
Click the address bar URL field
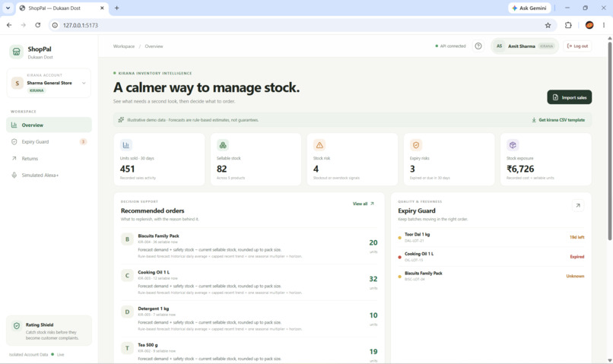click(x=301, y=25)
